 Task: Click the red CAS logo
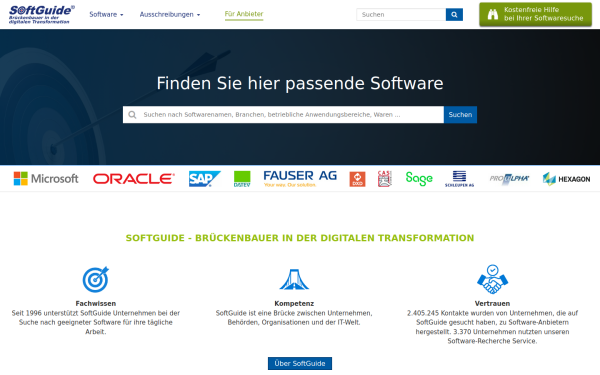[x=385, y=179]
